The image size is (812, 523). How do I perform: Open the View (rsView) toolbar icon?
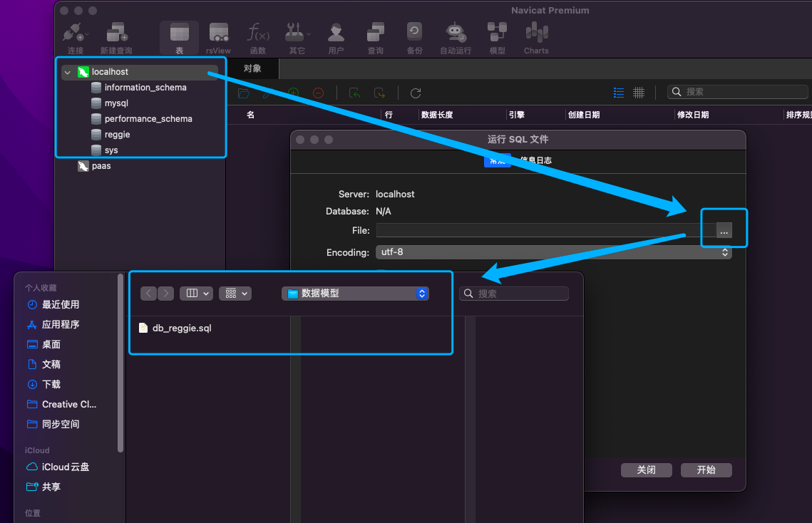click(x=219, y=38)
